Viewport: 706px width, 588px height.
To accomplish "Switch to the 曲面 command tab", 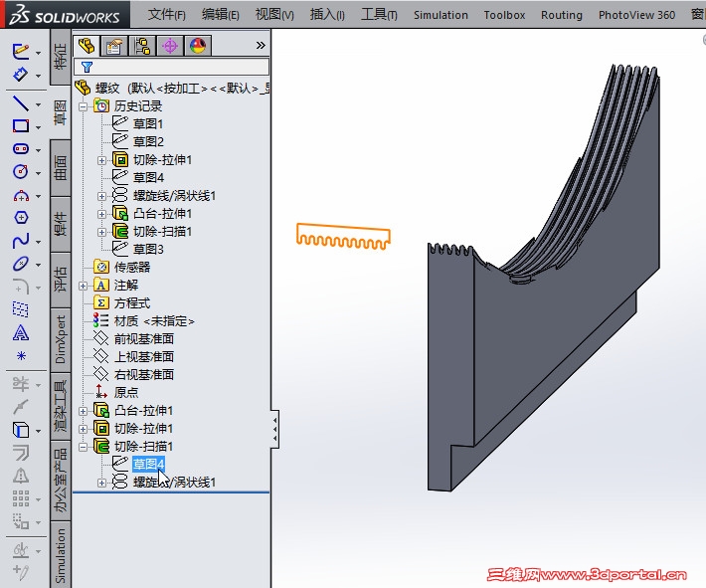I will pyautogui.click(x=61, y=168).
